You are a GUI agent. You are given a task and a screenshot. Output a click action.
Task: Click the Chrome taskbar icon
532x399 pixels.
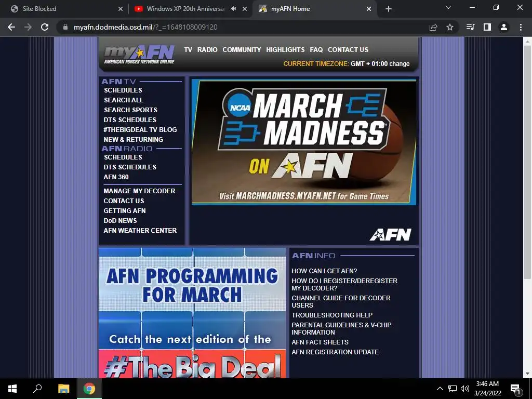[89, 389]
